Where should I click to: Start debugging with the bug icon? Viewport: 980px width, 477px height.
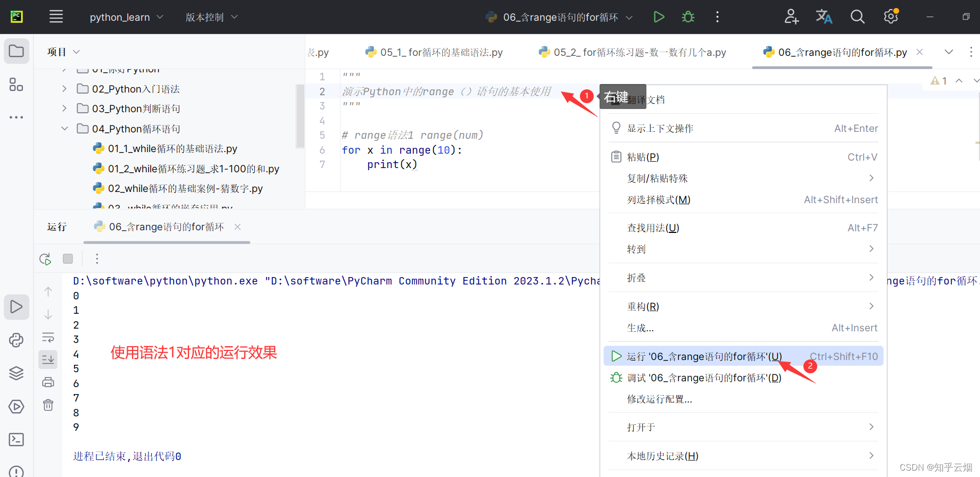(x=688, y=17)
